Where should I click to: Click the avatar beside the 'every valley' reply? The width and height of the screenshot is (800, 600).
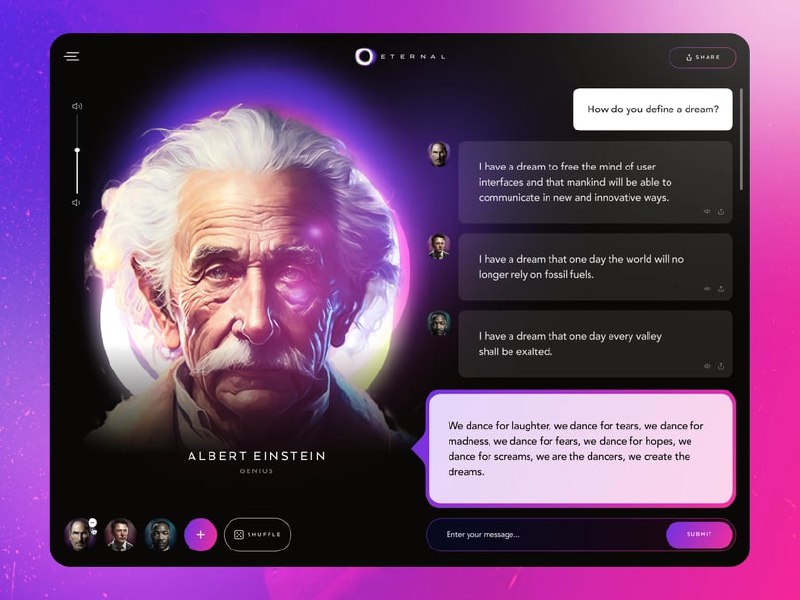point(438,323)
